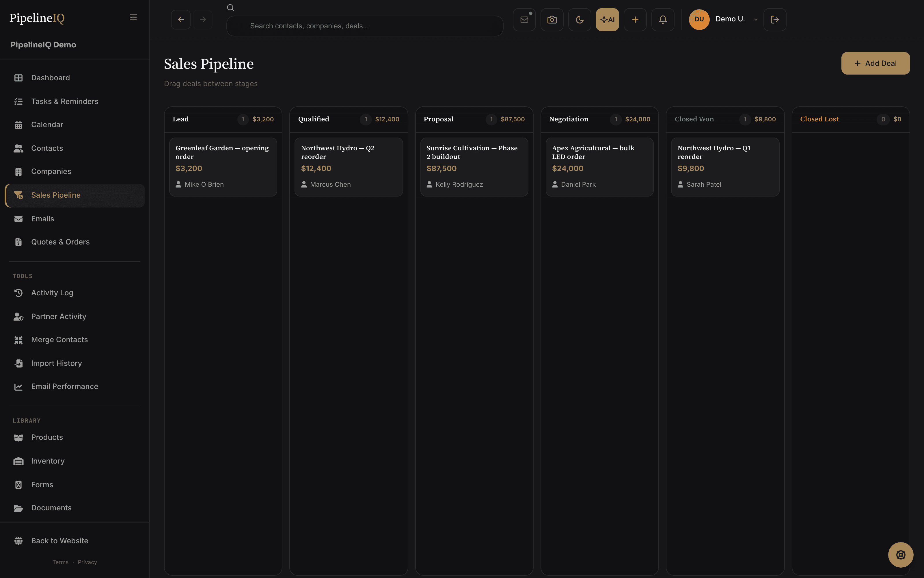
Task: Open the Northwest Hydro Q1 reorder deal
Action: tap(725, 167)
